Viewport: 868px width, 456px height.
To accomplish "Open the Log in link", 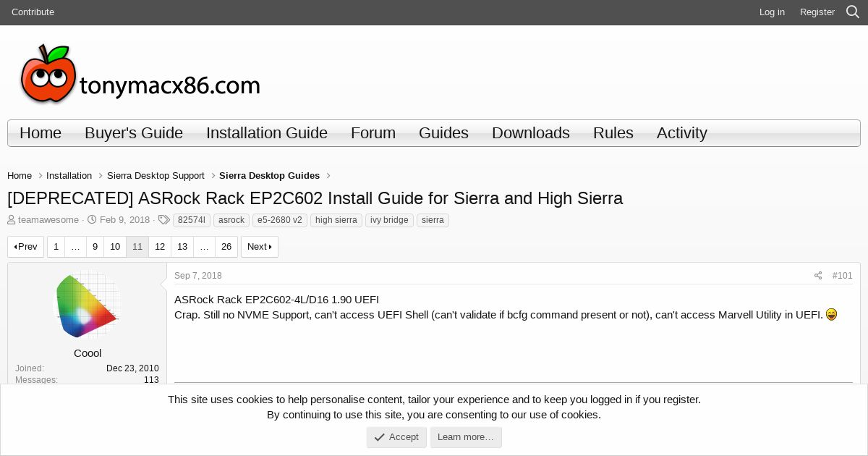I will [x=772, y=12].
